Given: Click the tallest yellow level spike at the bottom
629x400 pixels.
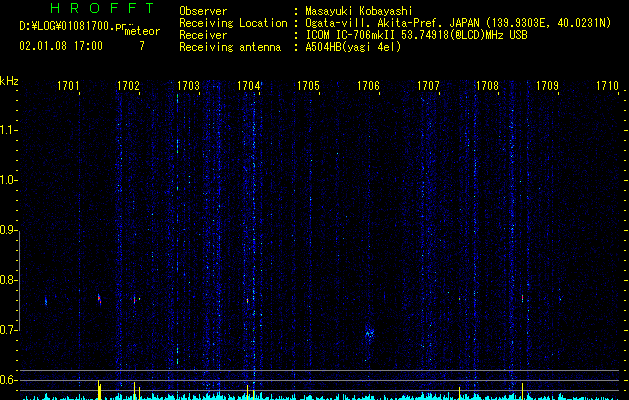Looking at the screenshot, I should [99, 390].
